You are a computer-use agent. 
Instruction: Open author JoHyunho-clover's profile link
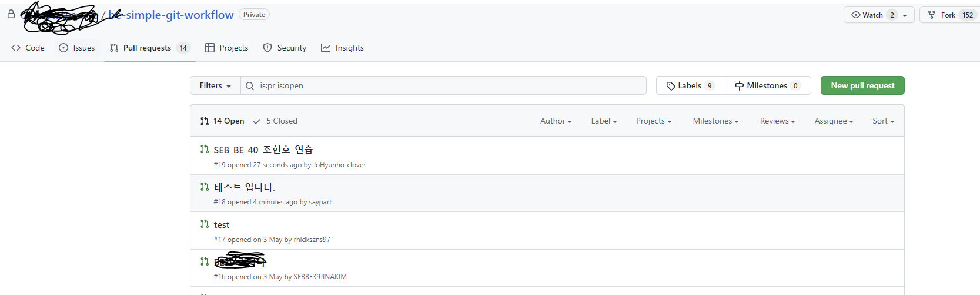339,165
